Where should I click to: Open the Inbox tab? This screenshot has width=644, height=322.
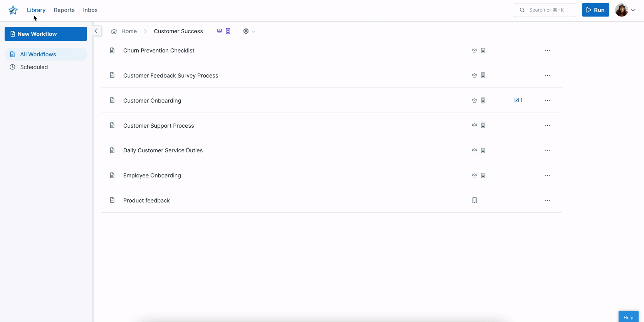[90, 10]
